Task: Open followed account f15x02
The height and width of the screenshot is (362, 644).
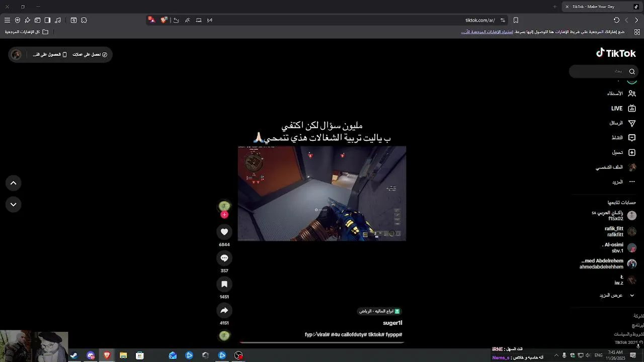Action: [614, 216]
